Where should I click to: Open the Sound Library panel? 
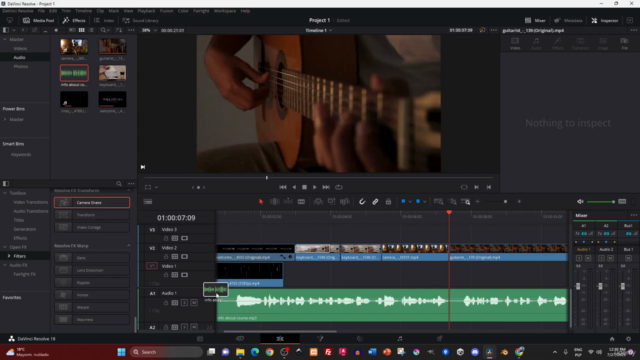pyautogui.click(x=140, y=20)
